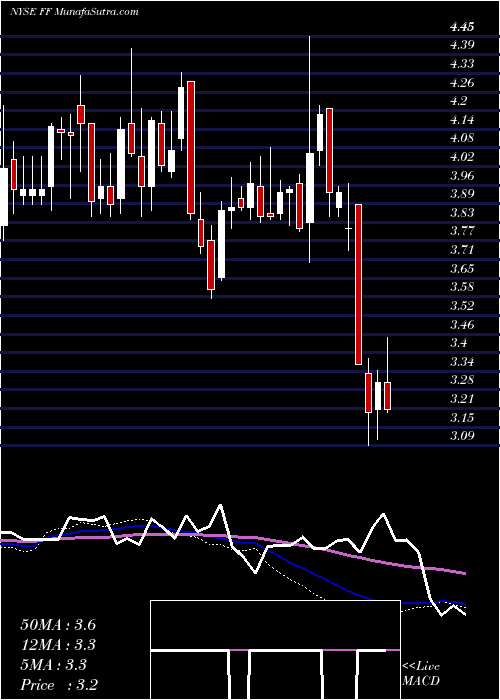Click the 3.21 price axis label
500x700 pixels.
click(462, 398)
